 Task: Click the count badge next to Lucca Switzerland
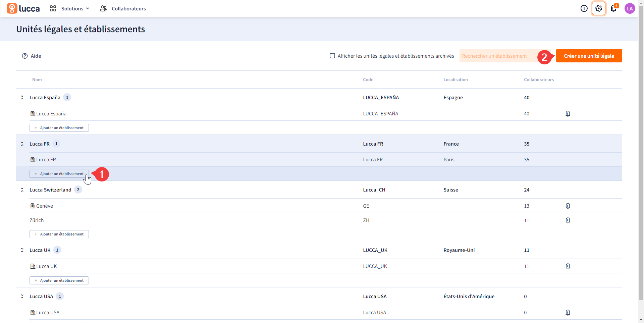click(x=78, y=190)
